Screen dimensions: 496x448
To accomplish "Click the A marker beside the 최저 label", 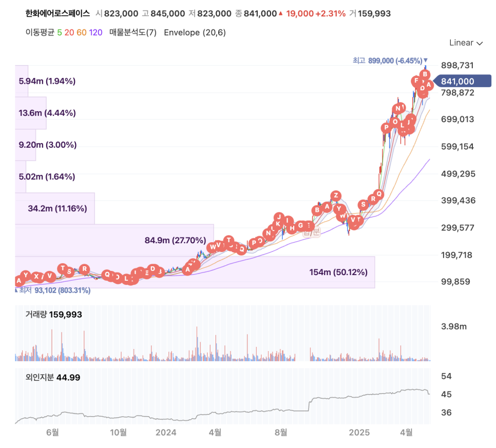I will pos(19,281).
